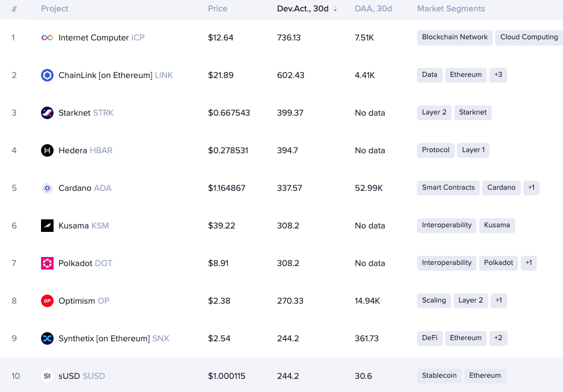The width and height of the screenshot is (563, 392).
Task: Click the Synthetix logo icon
Action: point(47,338)
